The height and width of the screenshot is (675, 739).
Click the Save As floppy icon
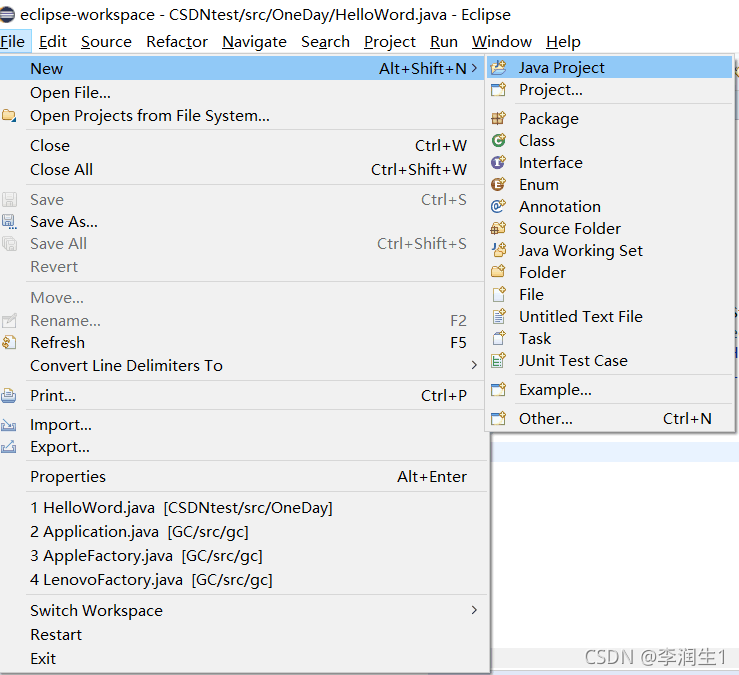[x=9, y=222]
